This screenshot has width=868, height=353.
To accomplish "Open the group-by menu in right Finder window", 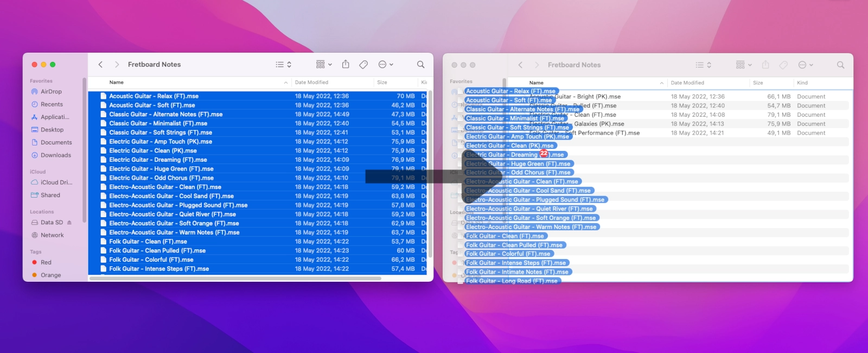I will (744, 65).
